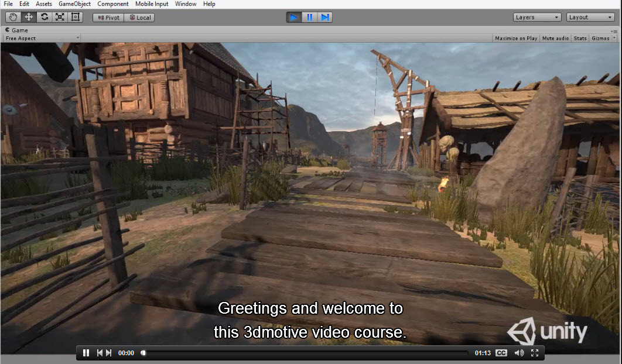Image resolution: width=622 pixels, height=364 pixels.
Task: Select the Game tab
Action: point(16,30)
